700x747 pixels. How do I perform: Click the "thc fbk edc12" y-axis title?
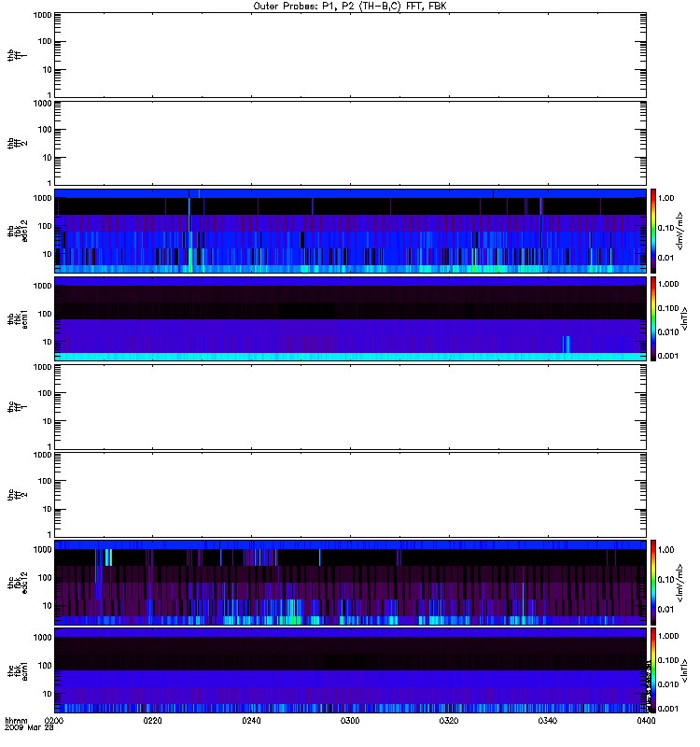click(18, 583)
